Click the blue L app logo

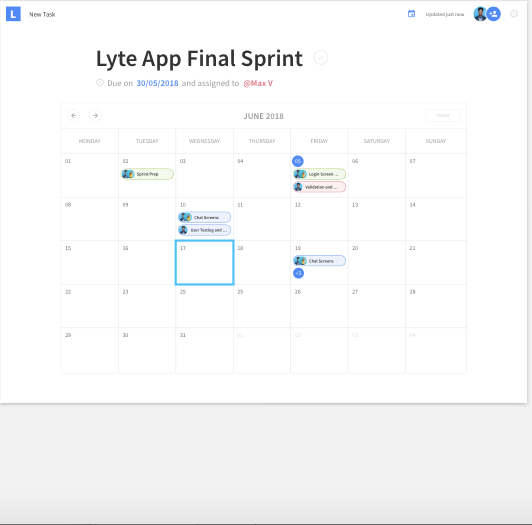pyautogui.click(x=13, y=14)
